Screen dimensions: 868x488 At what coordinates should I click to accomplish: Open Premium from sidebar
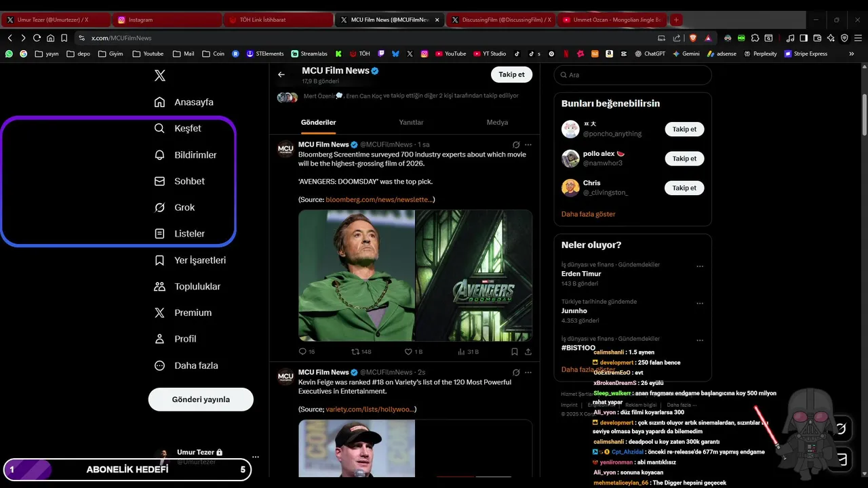pos(182,313)
